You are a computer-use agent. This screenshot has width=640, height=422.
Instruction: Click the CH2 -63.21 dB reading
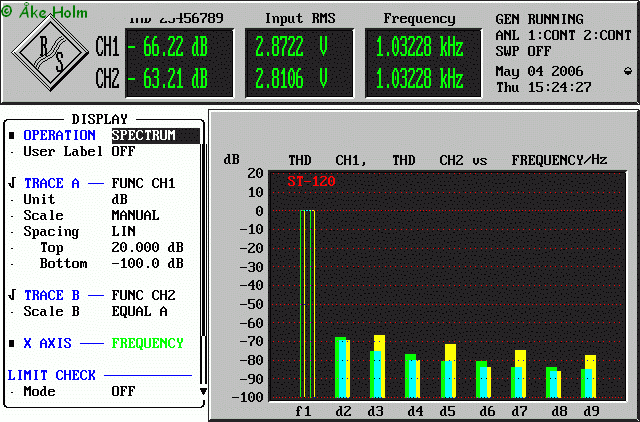point(167,78)
